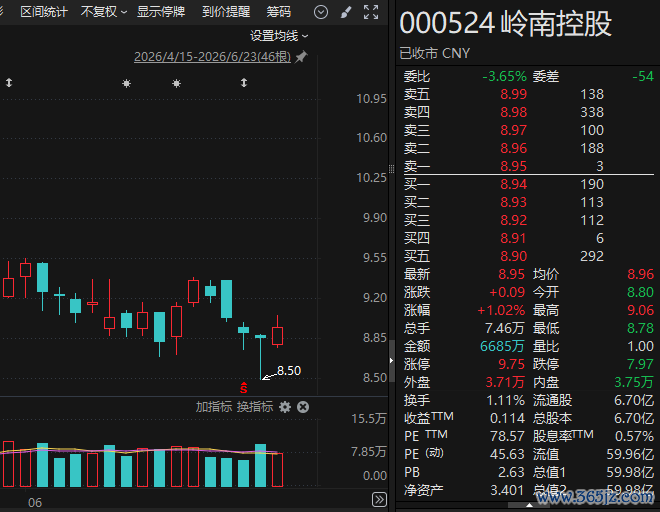Click 卖三 price 8.97

tap(514, 130)
